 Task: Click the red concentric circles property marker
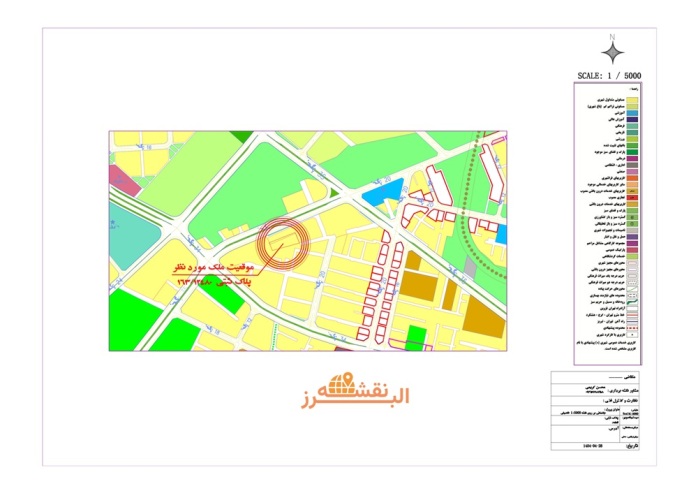click(x=282, y=243)
